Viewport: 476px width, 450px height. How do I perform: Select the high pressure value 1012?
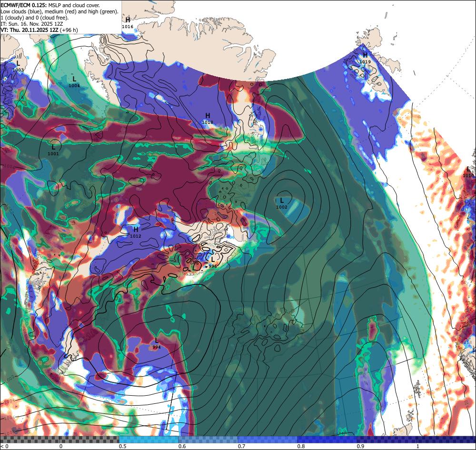[136, 236]
